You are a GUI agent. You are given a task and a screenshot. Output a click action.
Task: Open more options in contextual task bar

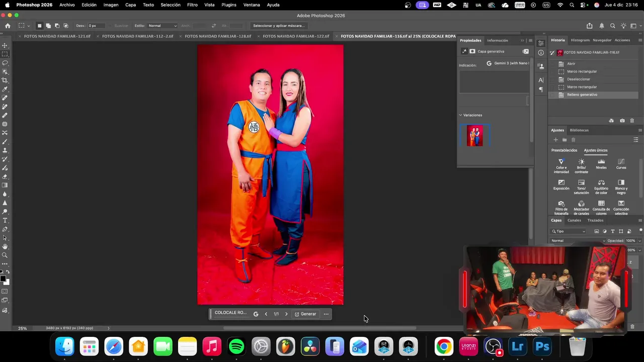coord(326,314)
